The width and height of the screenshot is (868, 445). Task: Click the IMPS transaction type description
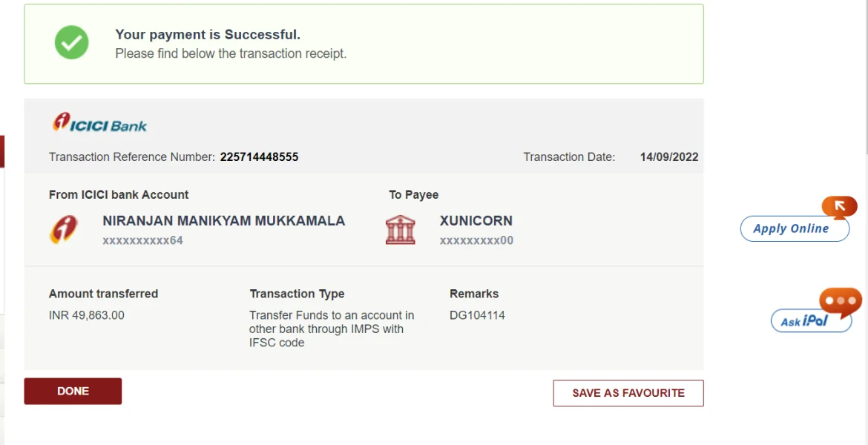coord(332,329)
